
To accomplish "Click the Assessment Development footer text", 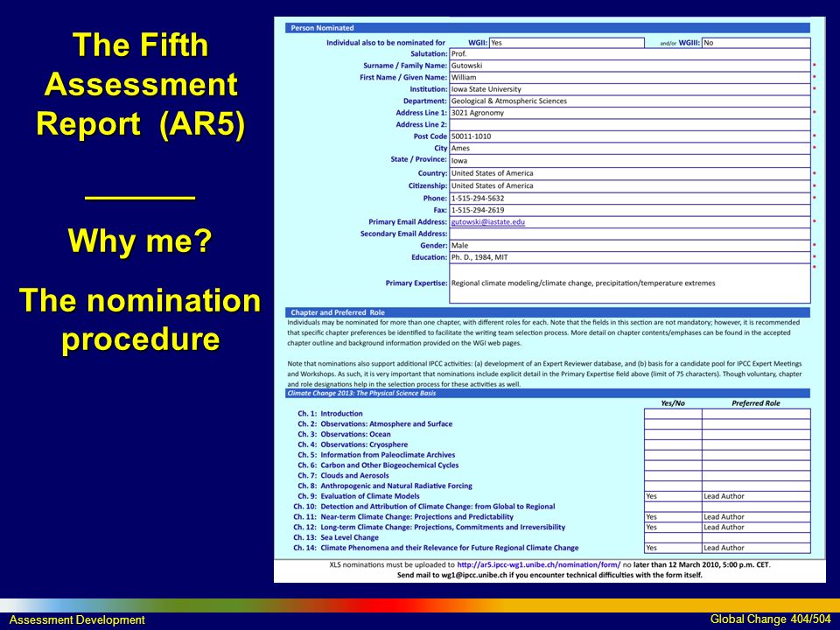I will click(x=77, y=619).
